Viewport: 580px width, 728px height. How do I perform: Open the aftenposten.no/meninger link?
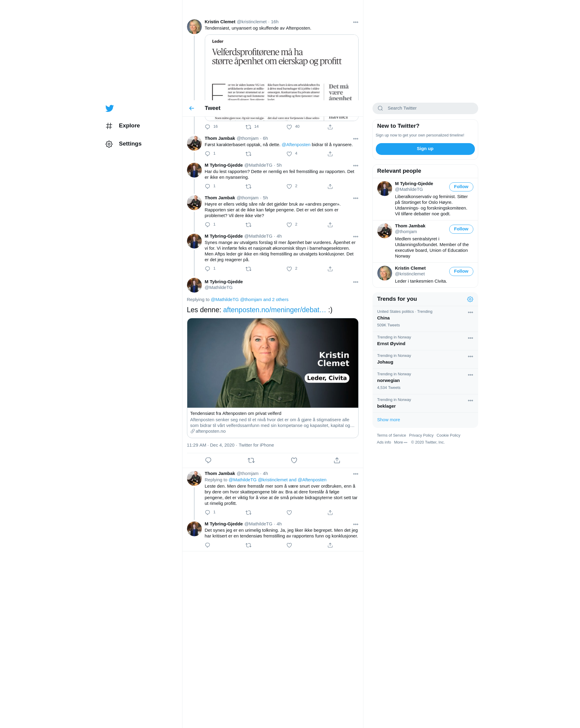[274, 310]
